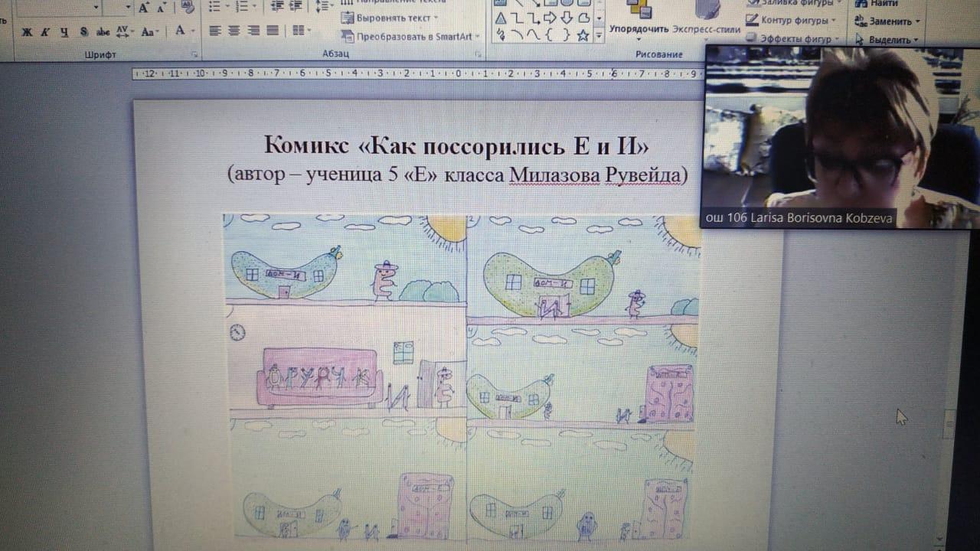Center-align the paragraph text
Viewport: 980px width, 551px height.
pos(232,31)
